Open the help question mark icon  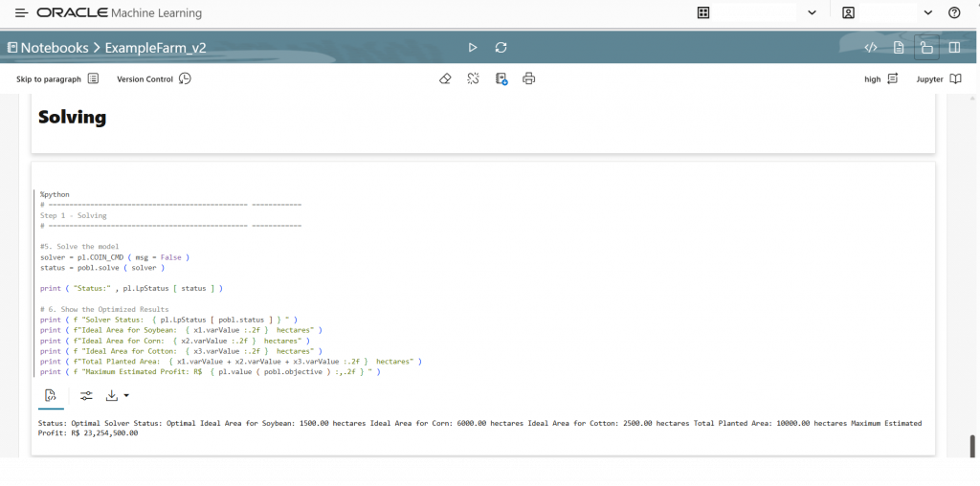(954, 12)
